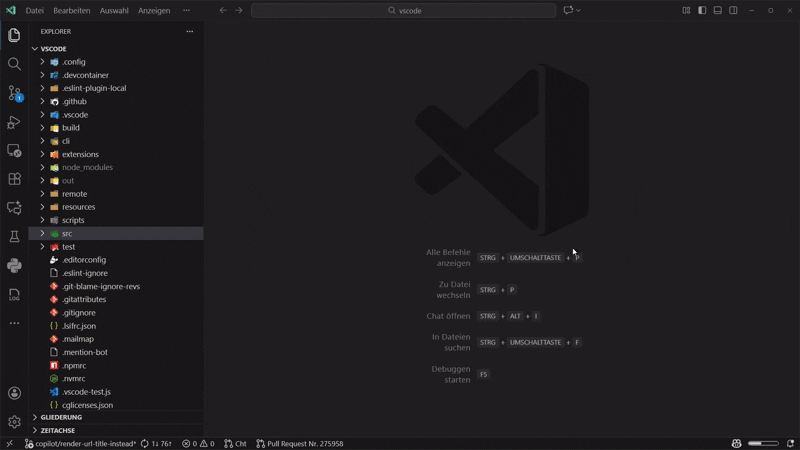Switch branch copilot/render-url-title-instead
The width and height of the screenshot is (800, 450).
coord(80,443)
